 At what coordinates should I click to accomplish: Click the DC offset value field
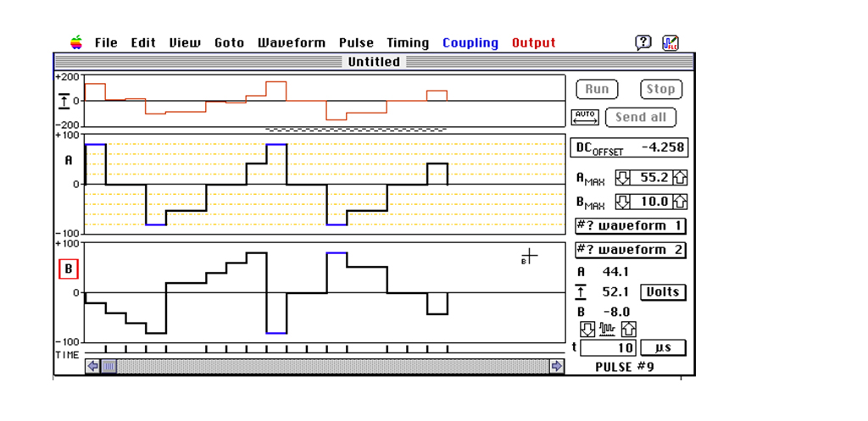630,147
